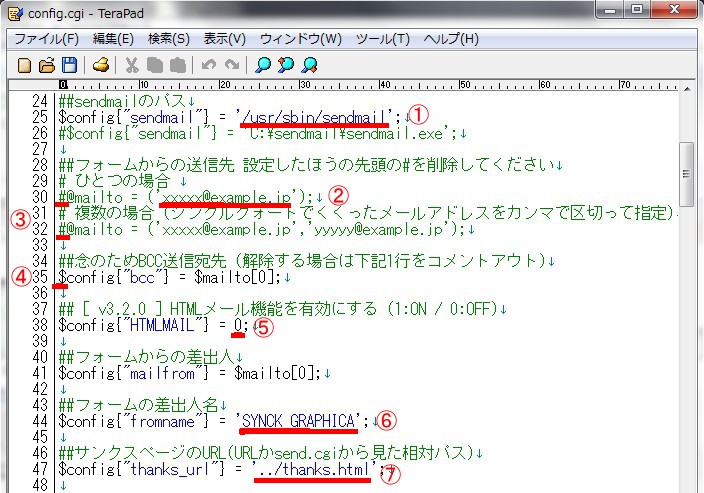Click the Print icon

(x=101, y=66)
